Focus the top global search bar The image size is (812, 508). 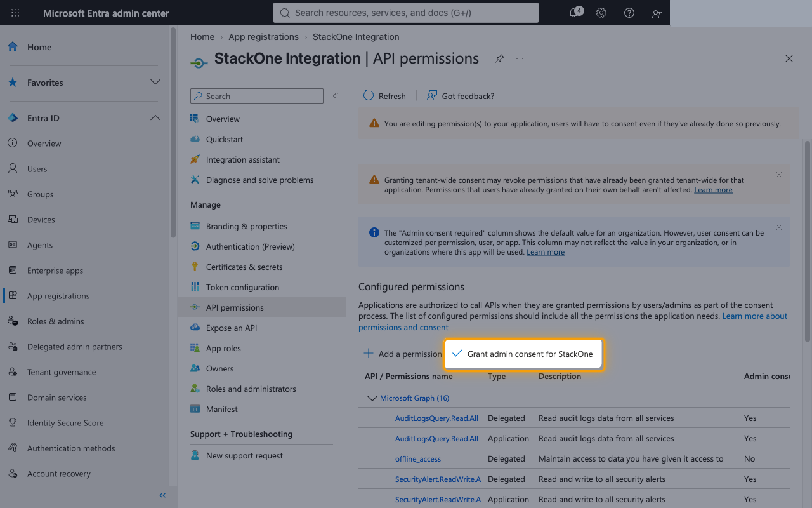[406, 13]
